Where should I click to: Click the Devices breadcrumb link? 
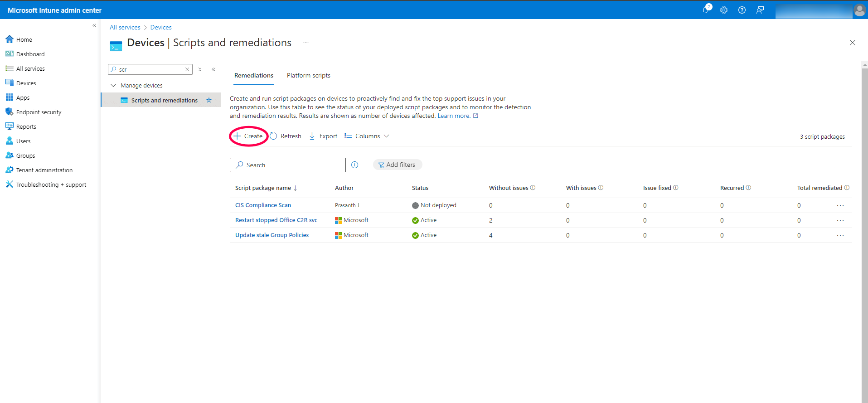(x=161, y=27)
